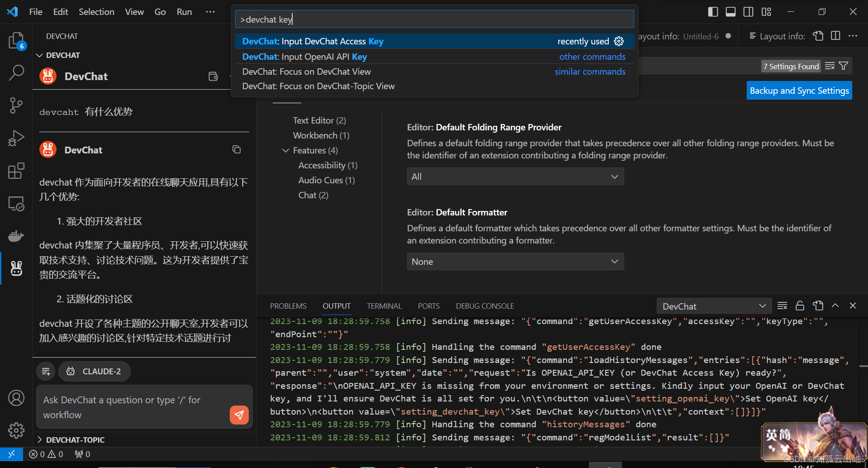This screenshot has width=868, height=468.
Task: Click the DevChat view header action icon
Action: click(x=213, y=76)
